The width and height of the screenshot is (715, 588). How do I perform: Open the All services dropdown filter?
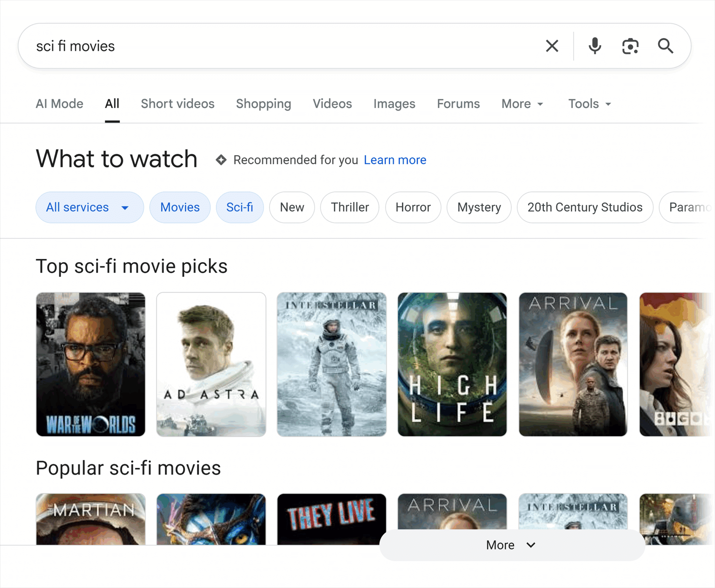[90, 207]
